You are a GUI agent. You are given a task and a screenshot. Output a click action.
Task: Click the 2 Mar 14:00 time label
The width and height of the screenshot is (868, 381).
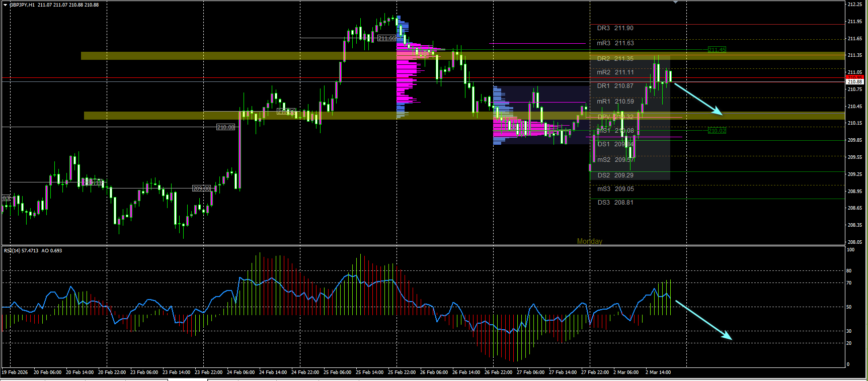658,372
